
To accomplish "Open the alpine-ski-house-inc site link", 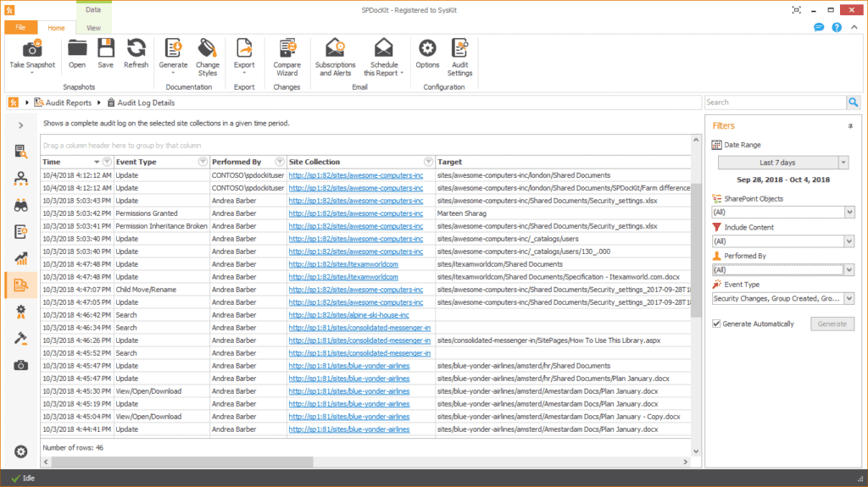I will click(x=348, y=315).
